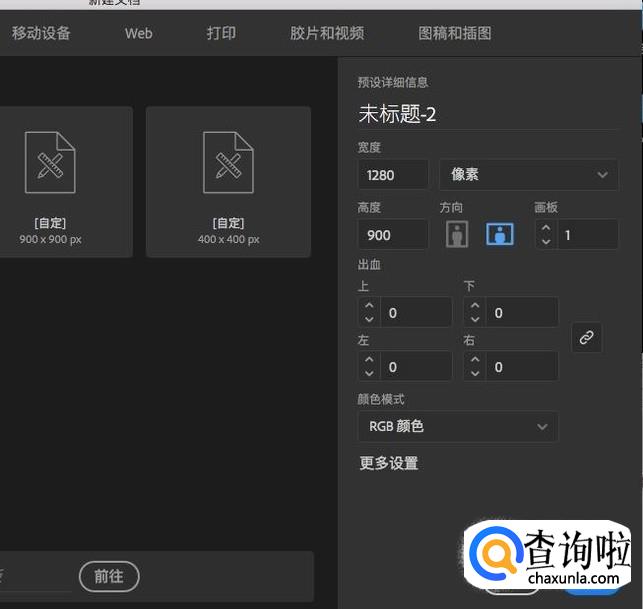Select landscape orientation icon

pyautogui.click(x=499, y=234)
